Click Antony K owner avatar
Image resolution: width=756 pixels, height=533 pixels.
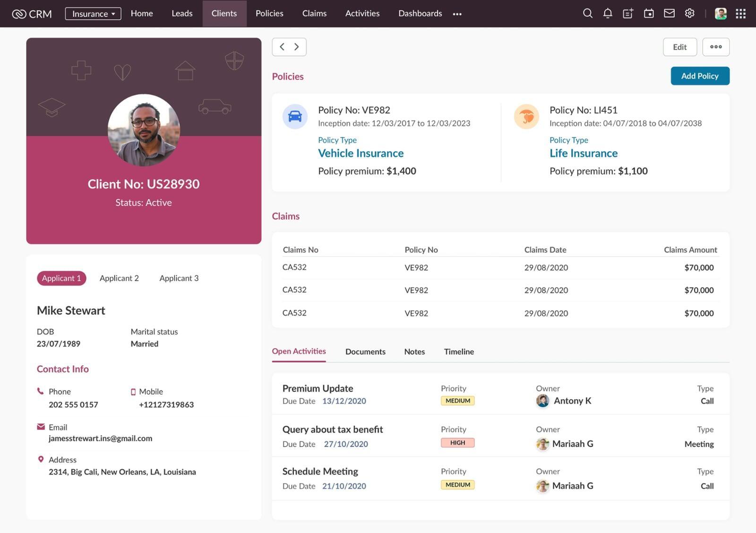(543, 401)
